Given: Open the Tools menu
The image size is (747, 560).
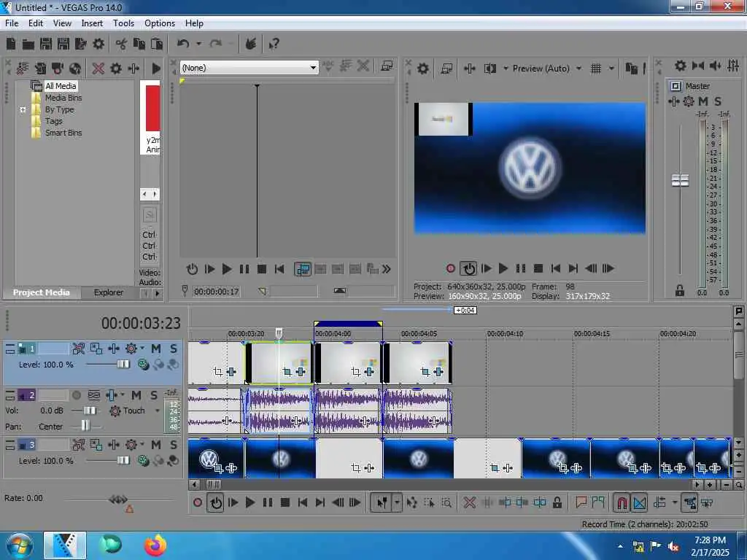Looking at the screenshot, I should (x=123, y=23).
